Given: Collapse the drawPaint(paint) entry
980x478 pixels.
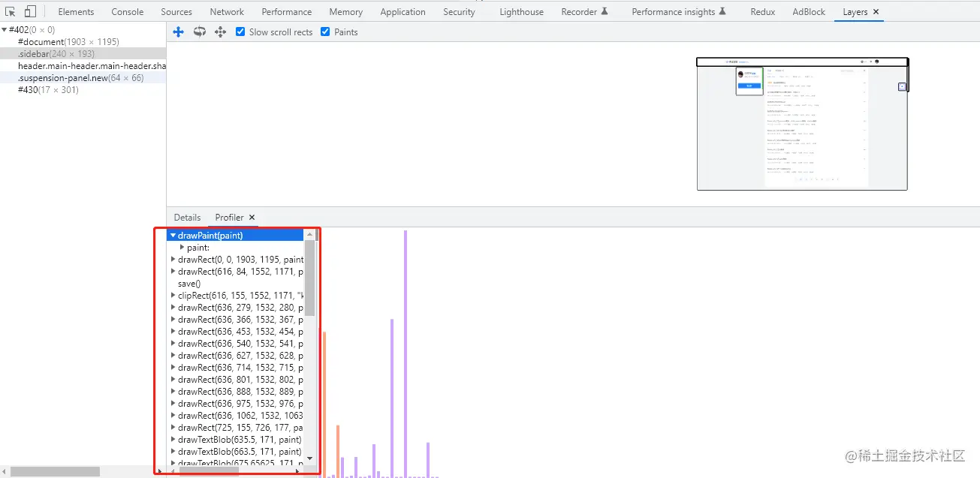Looking at the screenshot, I should tap(173, 236).
